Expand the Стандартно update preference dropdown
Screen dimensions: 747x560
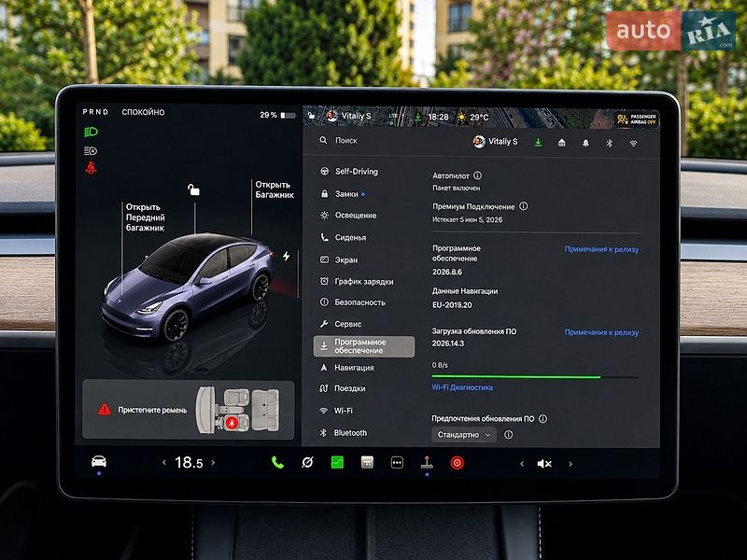[463, 435]
